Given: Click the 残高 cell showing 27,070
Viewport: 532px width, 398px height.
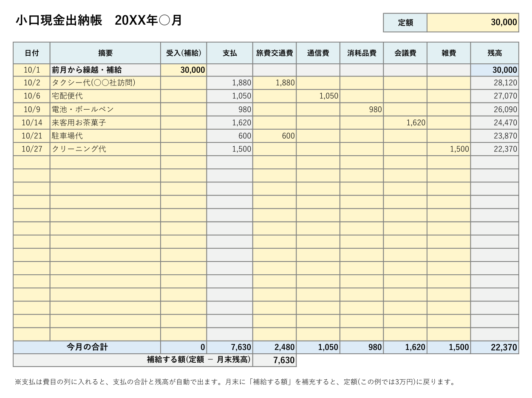Looking at the screenshot, I should [x=495, y=96].
